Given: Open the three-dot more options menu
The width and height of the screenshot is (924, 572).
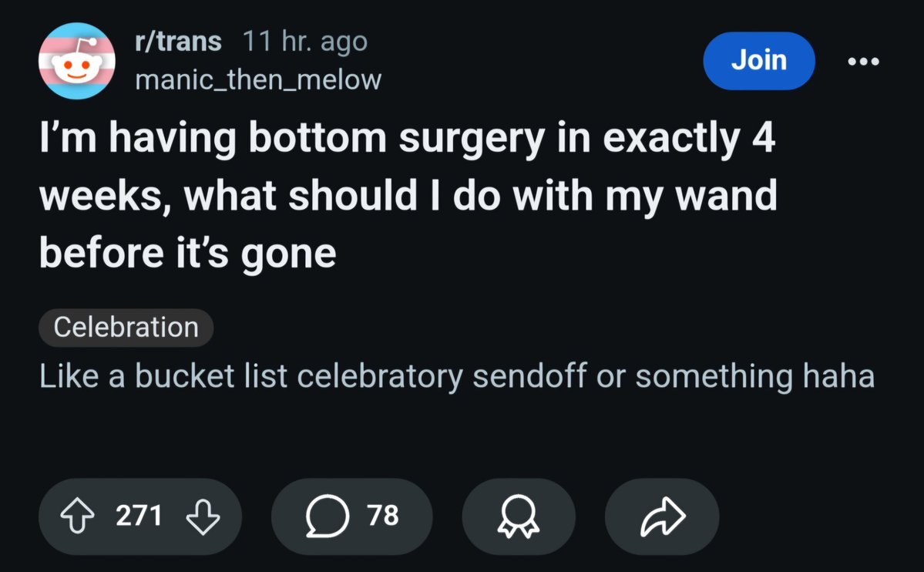Looking at the screenshot, I should (863, 61).
